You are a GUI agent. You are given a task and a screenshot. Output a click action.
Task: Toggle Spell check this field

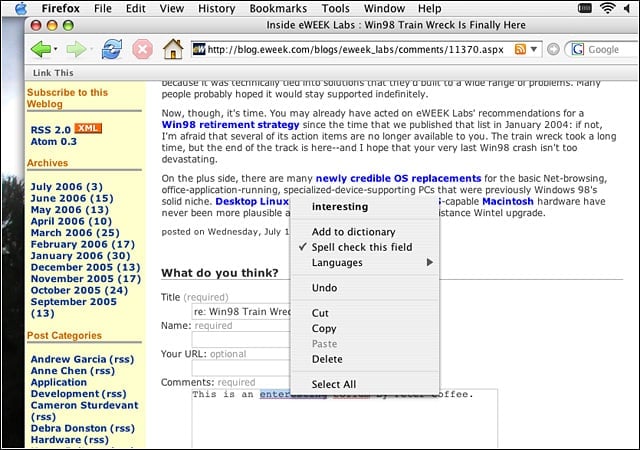(365, 247)
